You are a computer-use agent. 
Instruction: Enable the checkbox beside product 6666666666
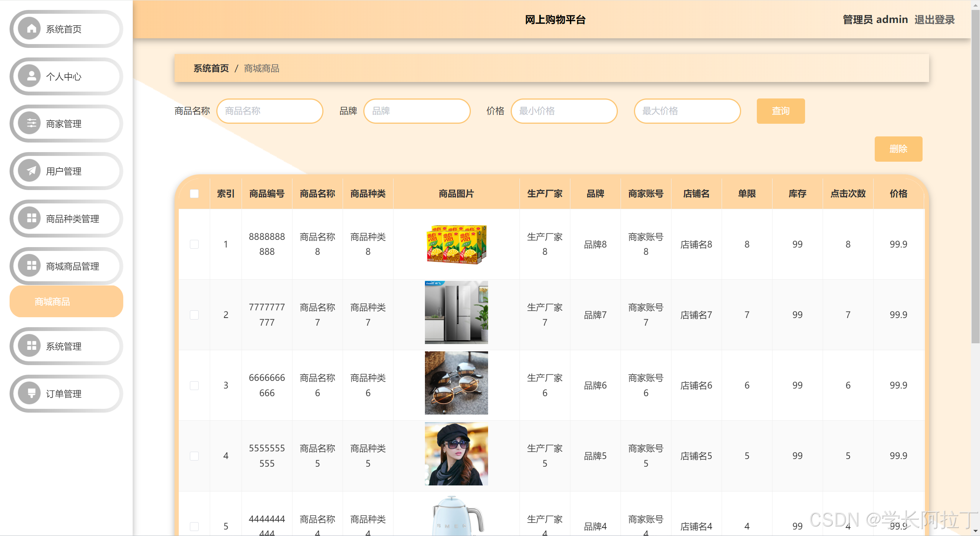pyautogui.click(x=194, y=385)
